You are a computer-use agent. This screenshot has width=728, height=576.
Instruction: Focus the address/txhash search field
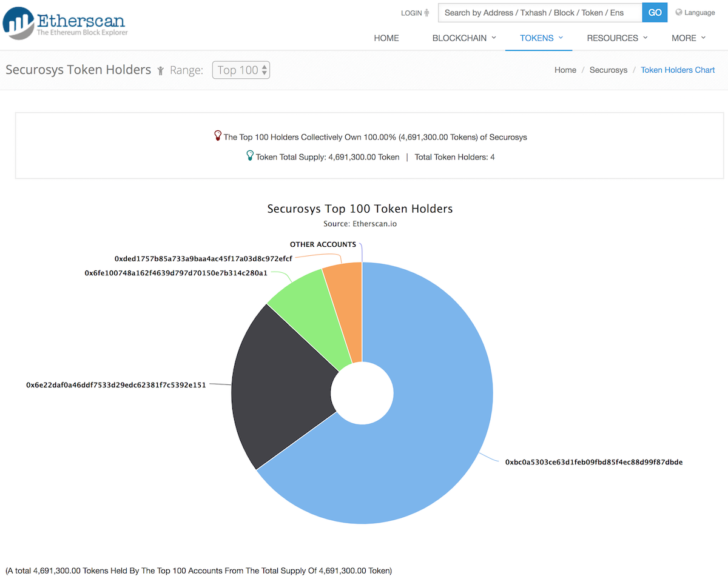tap(540, 13)
